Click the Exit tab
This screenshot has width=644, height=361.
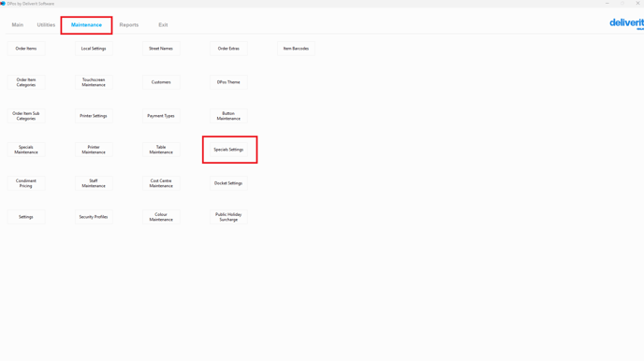tap(163, 25)
